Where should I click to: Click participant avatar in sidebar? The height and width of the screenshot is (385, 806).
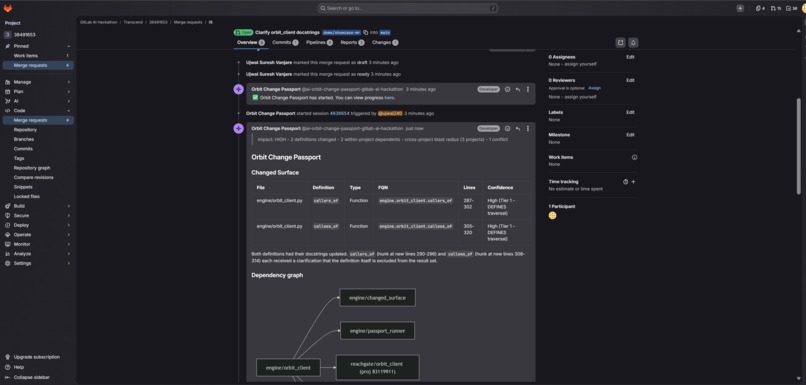pos(553,215)
